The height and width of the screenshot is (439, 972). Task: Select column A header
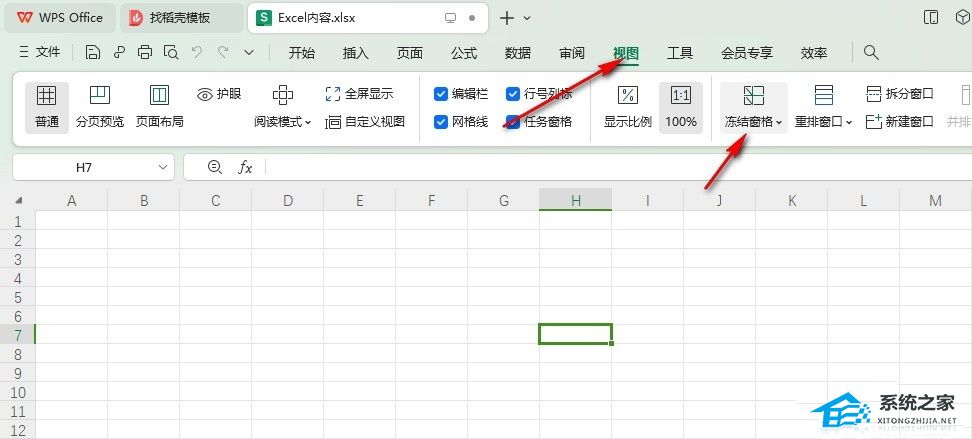point(72,200)
